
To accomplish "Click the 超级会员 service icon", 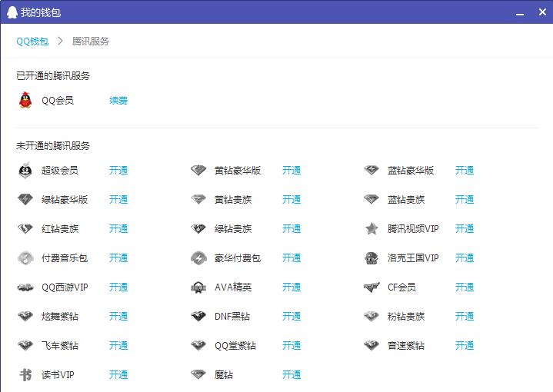I will click(x=25, y=171).
